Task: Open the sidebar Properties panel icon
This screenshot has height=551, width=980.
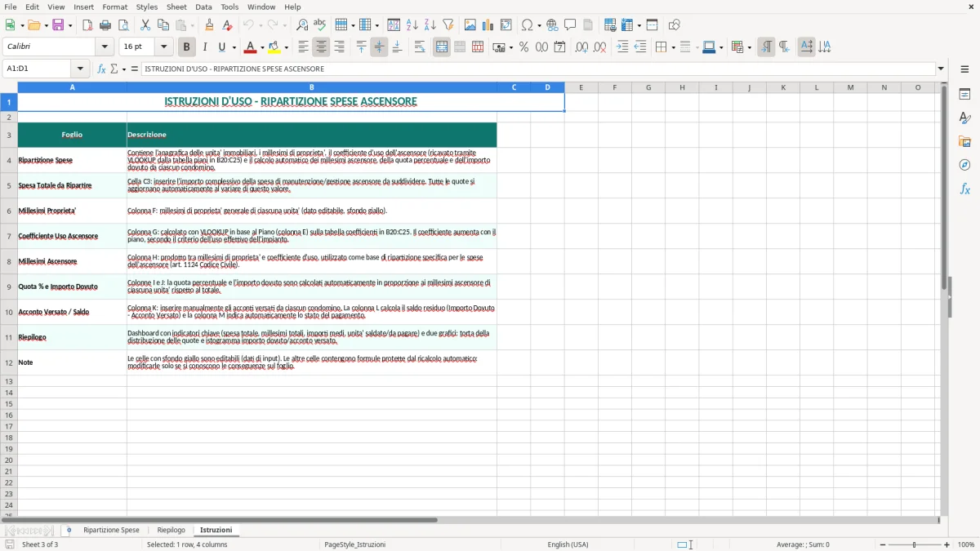Action: (x=964, y=94)
